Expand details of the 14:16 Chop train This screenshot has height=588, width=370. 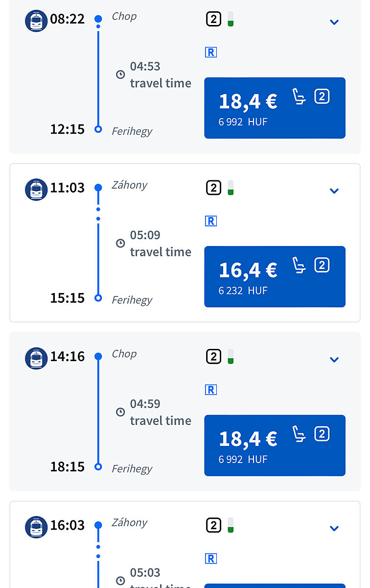click(x=334, y=360)
